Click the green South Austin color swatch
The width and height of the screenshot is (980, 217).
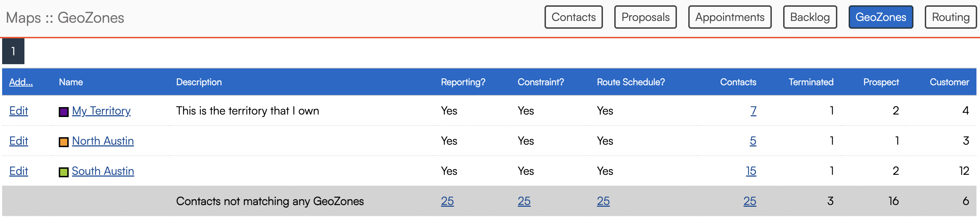click(63, 172)
